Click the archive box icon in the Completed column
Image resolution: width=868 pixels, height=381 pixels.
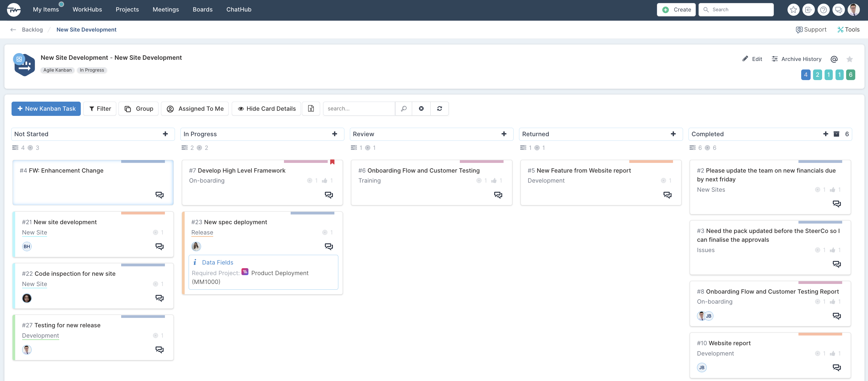click(x=836, y=134)
